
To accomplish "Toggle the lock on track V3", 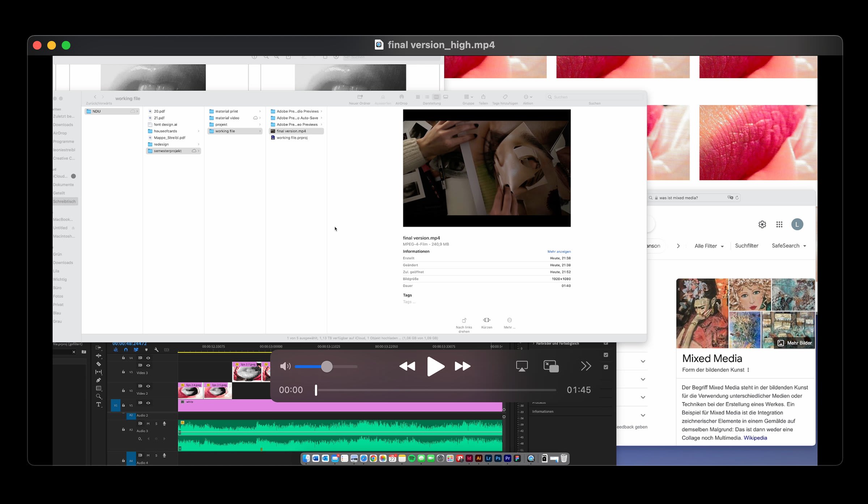I will (123, 372).
